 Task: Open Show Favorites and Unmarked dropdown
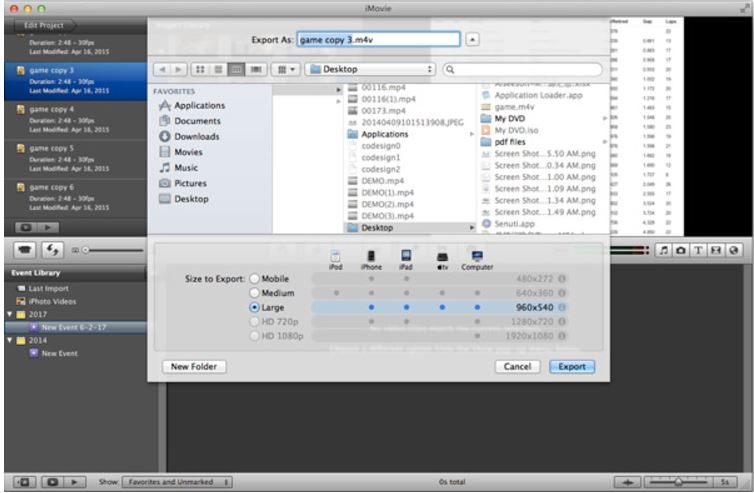[177, 481]
